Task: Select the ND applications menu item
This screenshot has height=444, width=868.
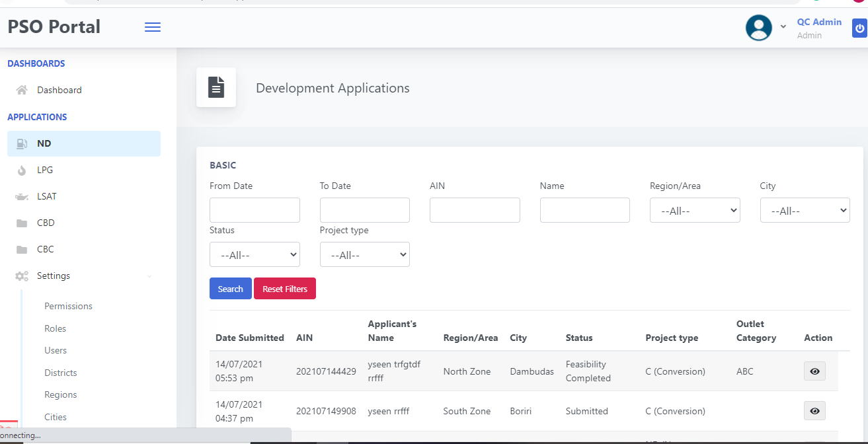Action: click(84, 143)
